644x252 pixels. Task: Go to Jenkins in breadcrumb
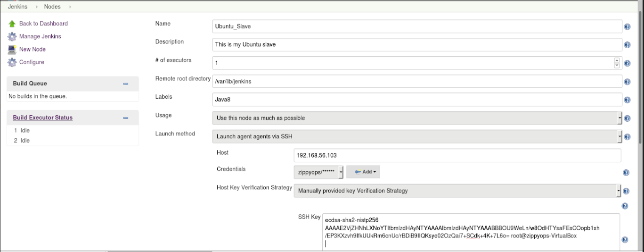tap(17, 7)
